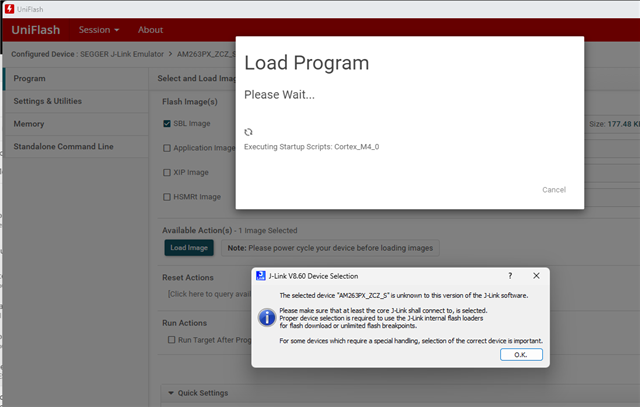Click the unknown device warning text
Image resolution: width=640 pixels, height=407 pixels.
tap(404, 295)
